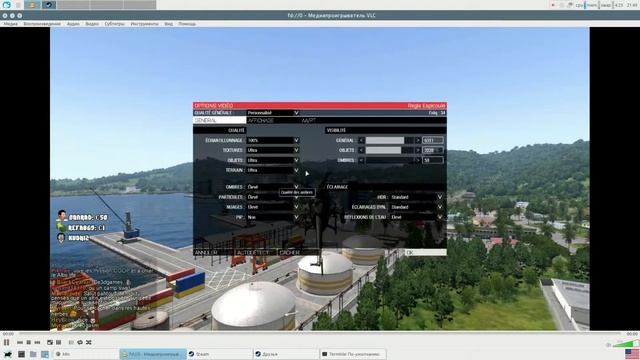Open the system start menu icon
Viewport: 640px width, 360px height.
8,354
